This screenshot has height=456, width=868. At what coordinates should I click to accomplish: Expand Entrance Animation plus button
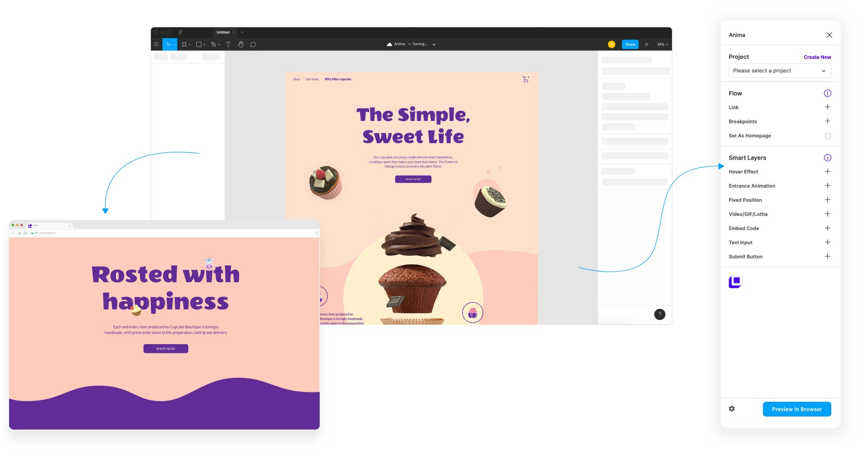[x=827, y=186]
